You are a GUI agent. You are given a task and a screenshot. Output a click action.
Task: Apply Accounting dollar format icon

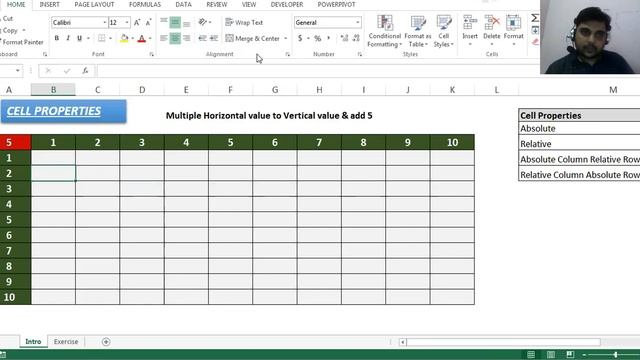click(x=300, y=38)
